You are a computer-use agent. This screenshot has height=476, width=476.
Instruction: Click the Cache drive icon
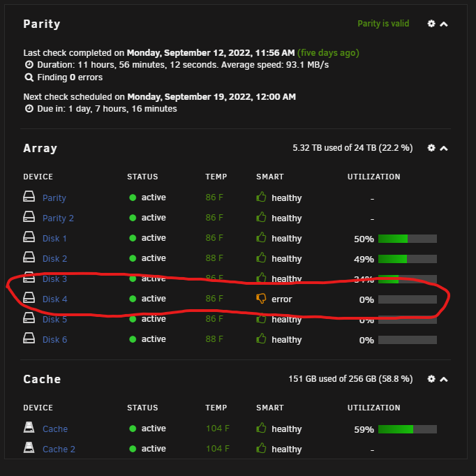pos(29,427)
